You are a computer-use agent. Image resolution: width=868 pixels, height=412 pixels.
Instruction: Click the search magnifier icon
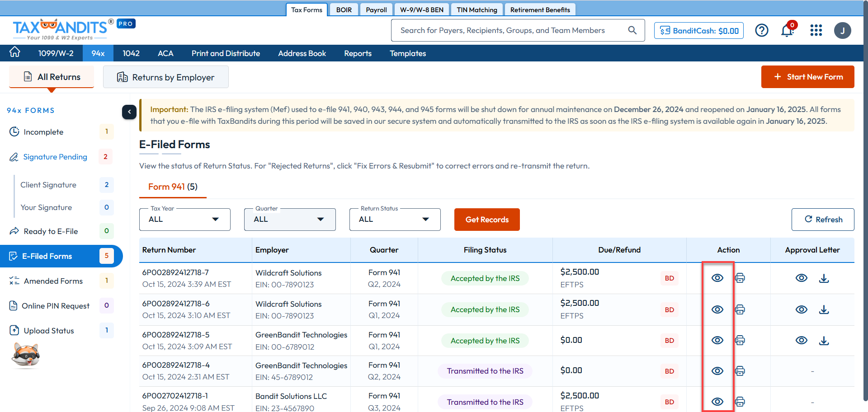(x=632, y=30)
